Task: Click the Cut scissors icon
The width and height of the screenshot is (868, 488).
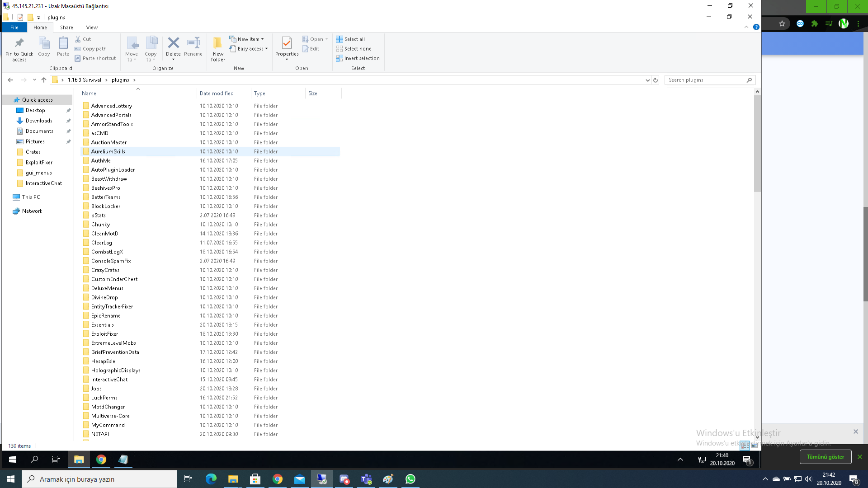Action: click(x=78, y=39)
